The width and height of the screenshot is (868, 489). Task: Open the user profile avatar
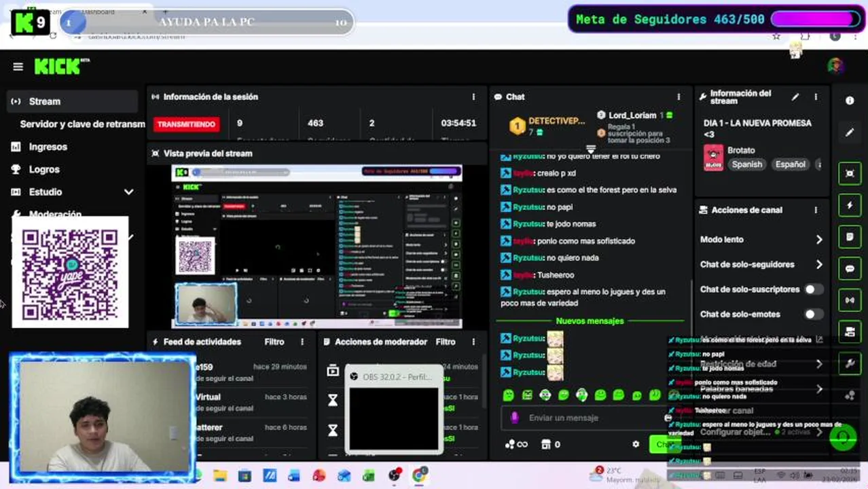(835, 66)
